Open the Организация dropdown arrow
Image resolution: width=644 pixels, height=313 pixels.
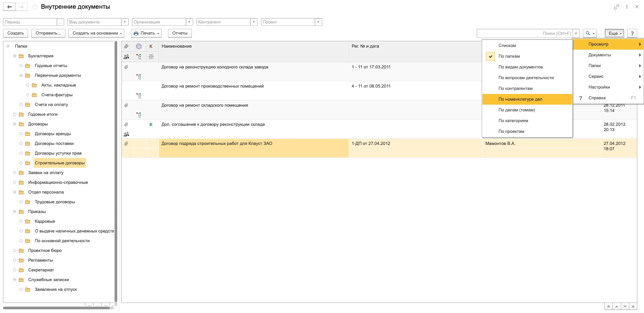coord(189,22)
